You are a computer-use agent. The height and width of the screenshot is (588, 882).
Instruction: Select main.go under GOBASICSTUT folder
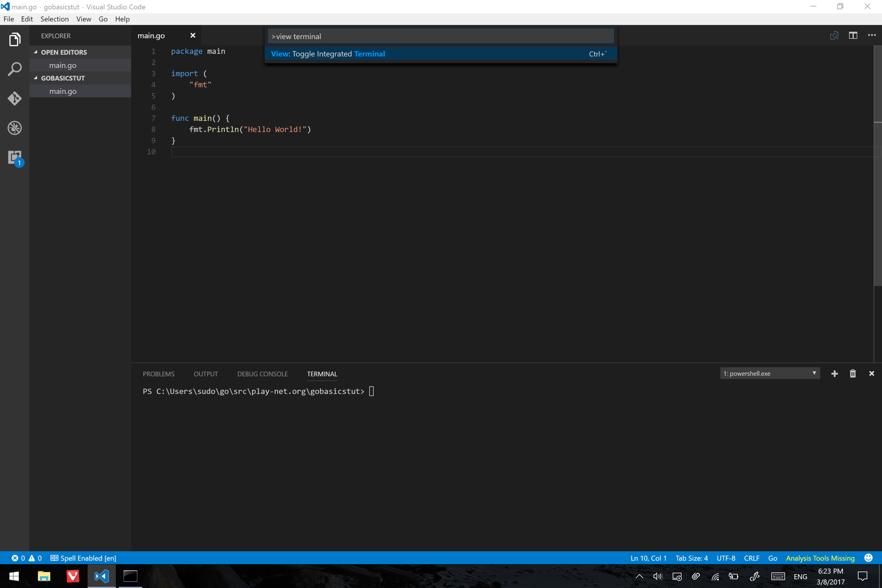[80, 91]
